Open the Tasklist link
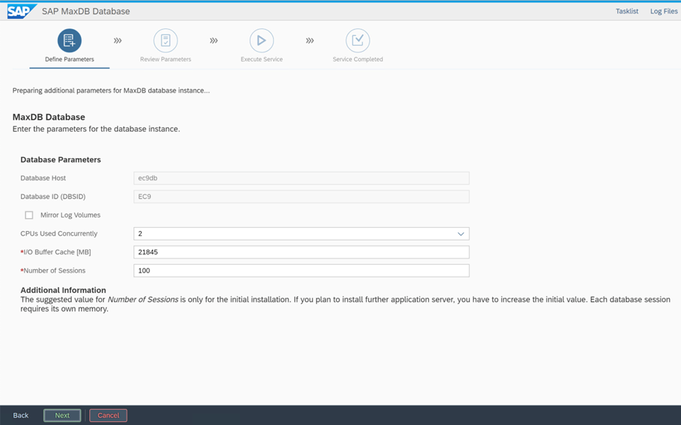681x425 pixels. coord(627,11)
